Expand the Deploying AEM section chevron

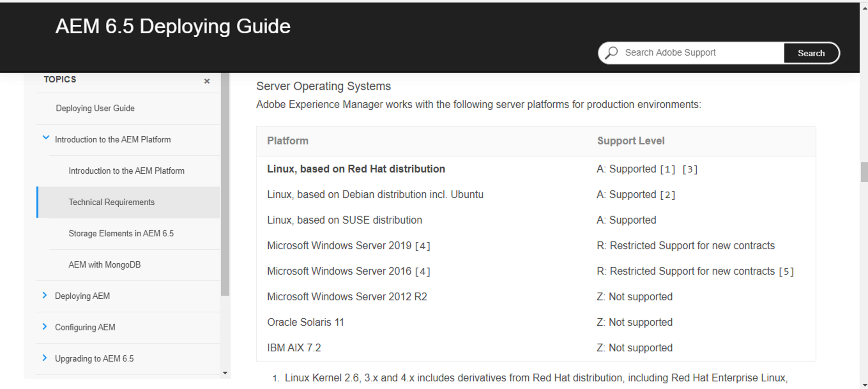click(x=45, y=295)
